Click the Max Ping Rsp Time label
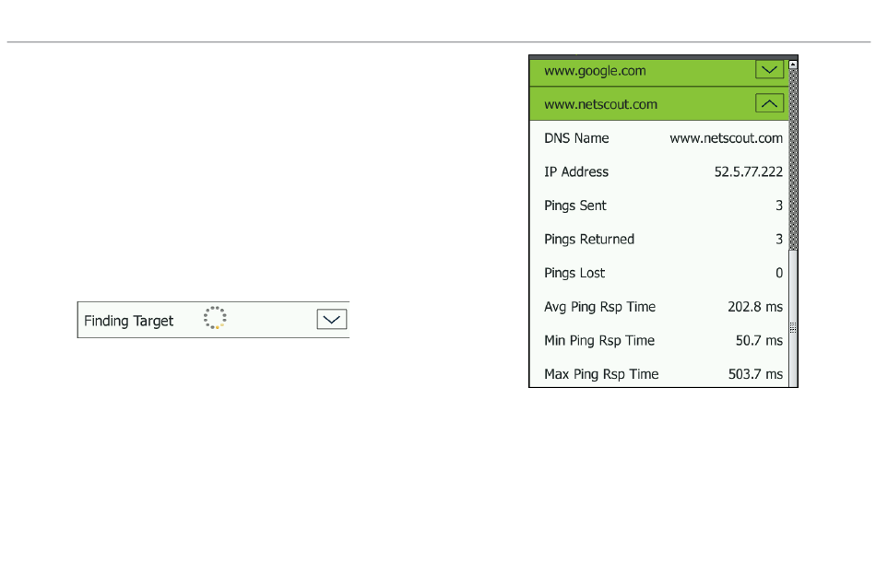Image resolution: width=876 pixels, height=588 pixels. (601, 374)
